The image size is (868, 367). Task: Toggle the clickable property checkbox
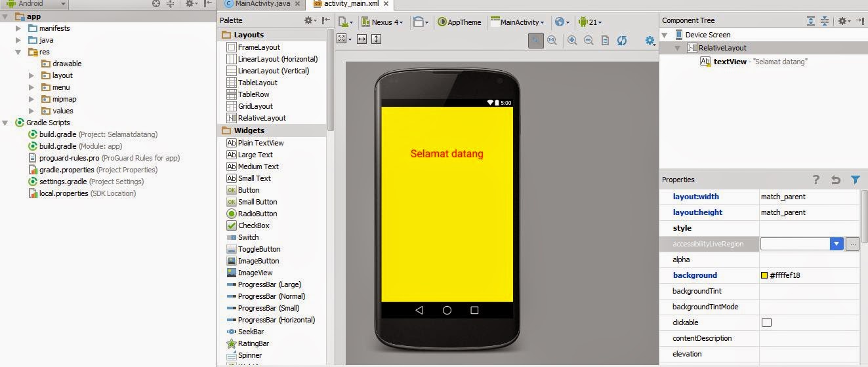[766, 322]
